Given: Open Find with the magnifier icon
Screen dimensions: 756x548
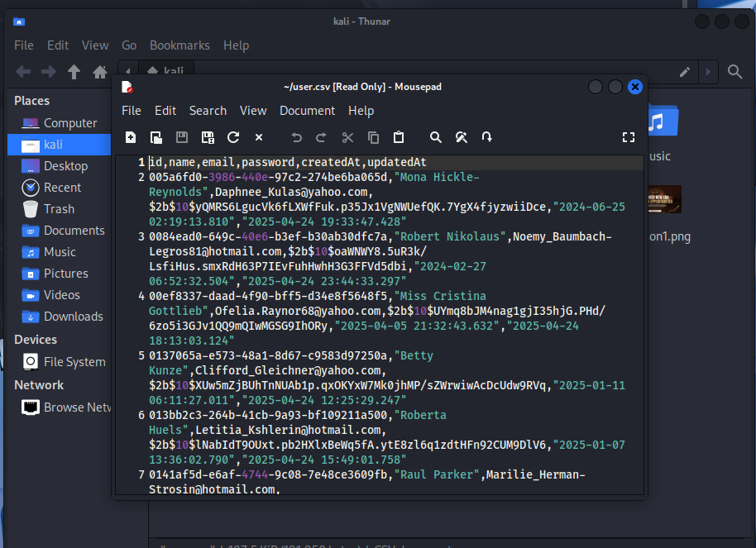Looking at the screenshot, I should coord(436,137).
